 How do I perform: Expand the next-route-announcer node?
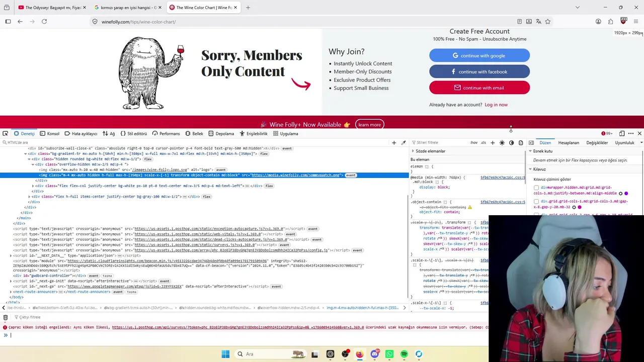pyautogui.click(x=11, y=292)
